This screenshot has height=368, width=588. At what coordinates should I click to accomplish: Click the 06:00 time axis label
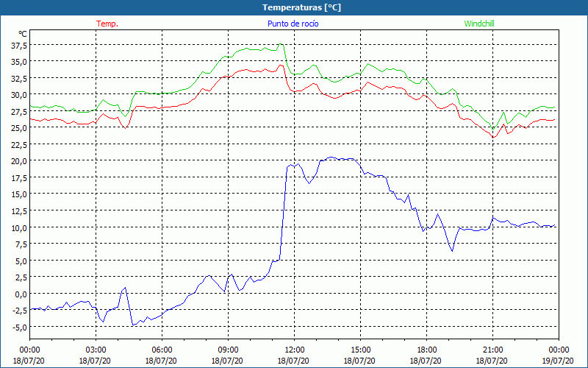(162, 350)
